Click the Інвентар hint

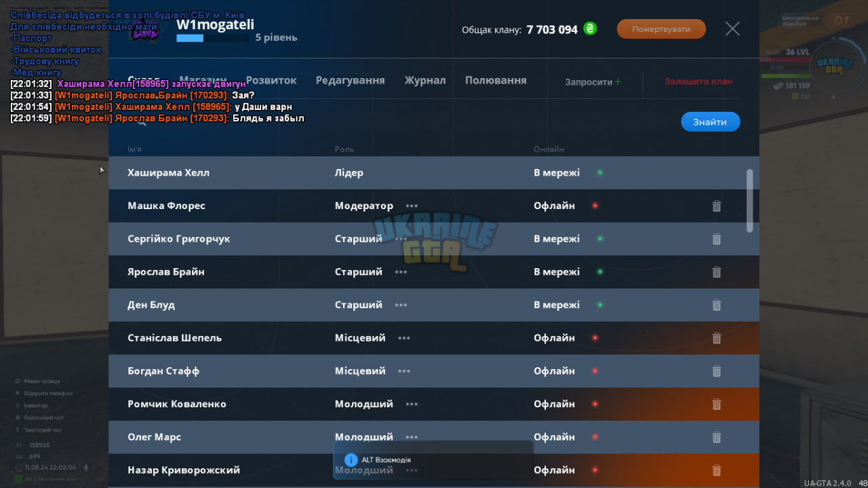click(x=36, y=406)
